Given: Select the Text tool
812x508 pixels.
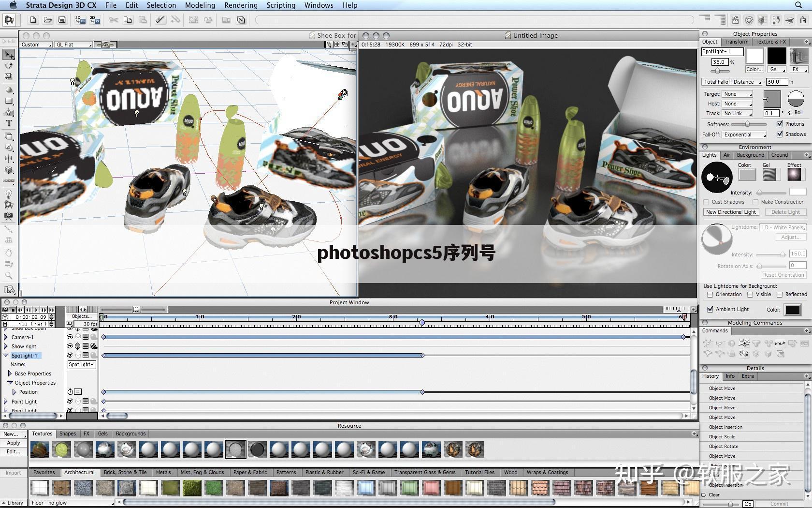Looking at the screenshot, I should [9, 123].
